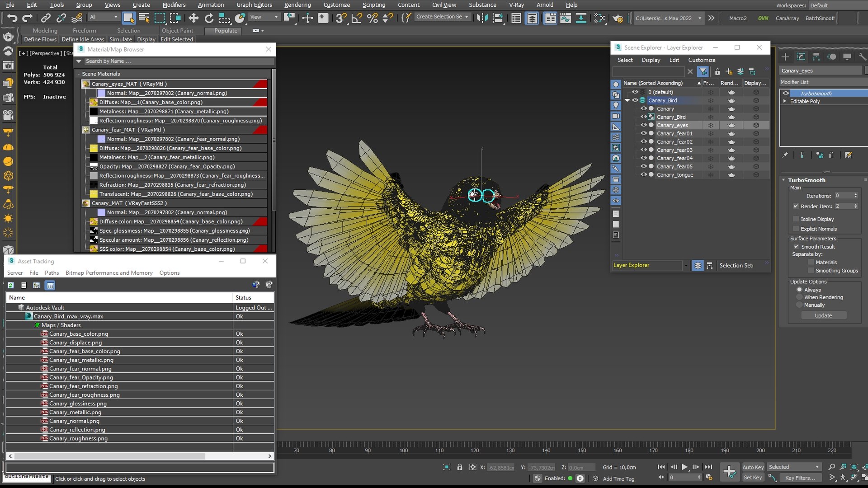Choose the Select and Rotate tool
The image size is (868, 488).
point(209,18)
